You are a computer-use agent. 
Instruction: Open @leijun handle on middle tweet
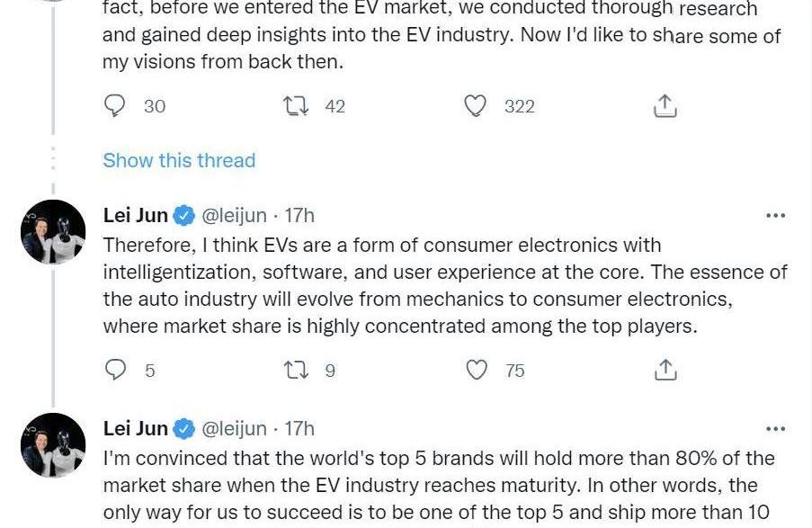click(234, 216)
